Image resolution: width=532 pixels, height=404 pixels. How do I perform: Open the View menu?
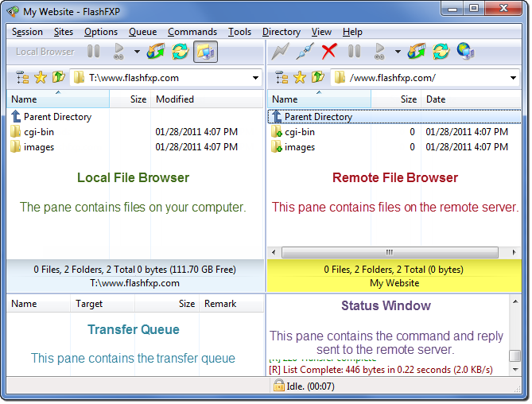point(321,32)
